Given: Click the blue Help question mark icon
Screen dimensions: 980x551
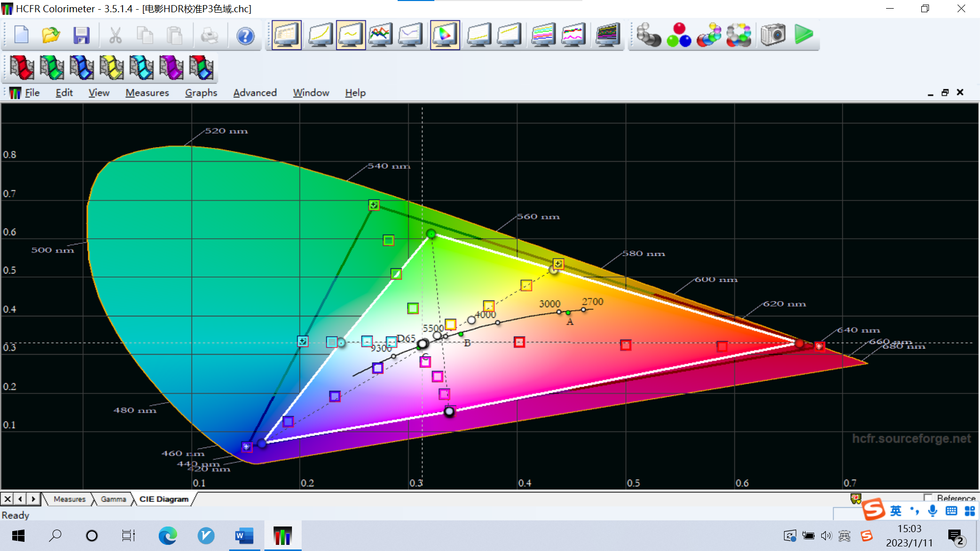Looking at the screenshot, I should 246,36.
